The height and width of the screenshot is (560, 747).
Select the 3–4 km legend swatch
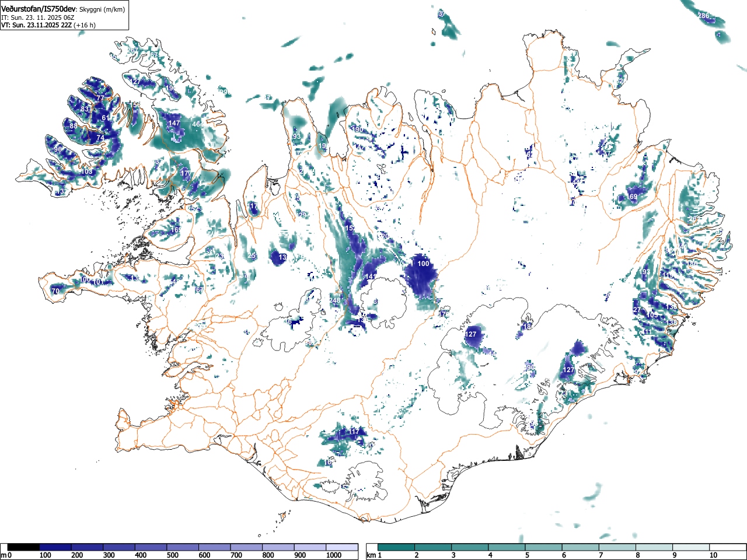click(x=470, y=547)
